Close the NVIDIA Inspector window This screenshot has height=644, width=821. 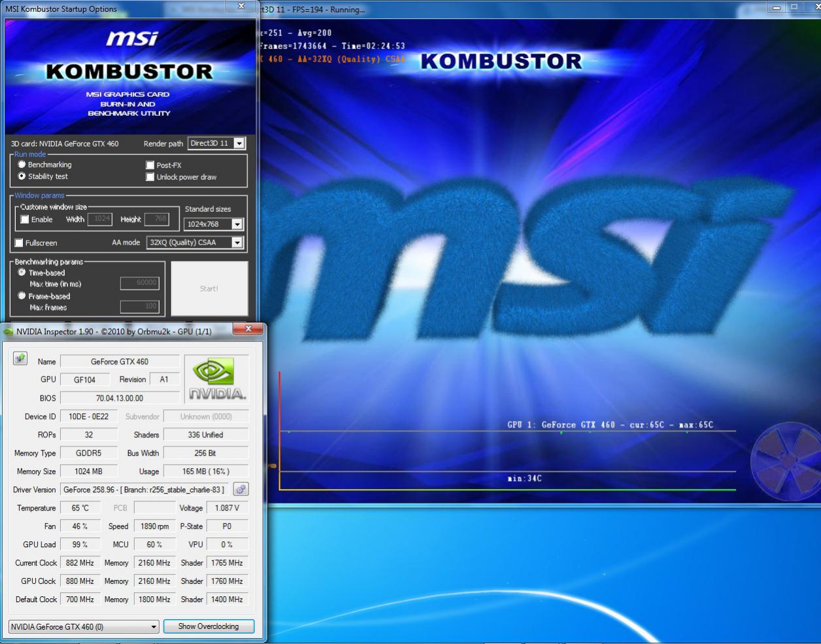point(248,330)
